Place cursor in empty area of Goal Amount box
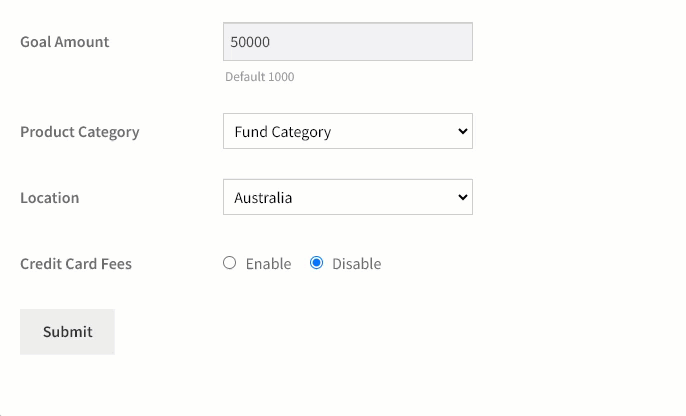This screenshot has height=416, width=686. point(372,42)
